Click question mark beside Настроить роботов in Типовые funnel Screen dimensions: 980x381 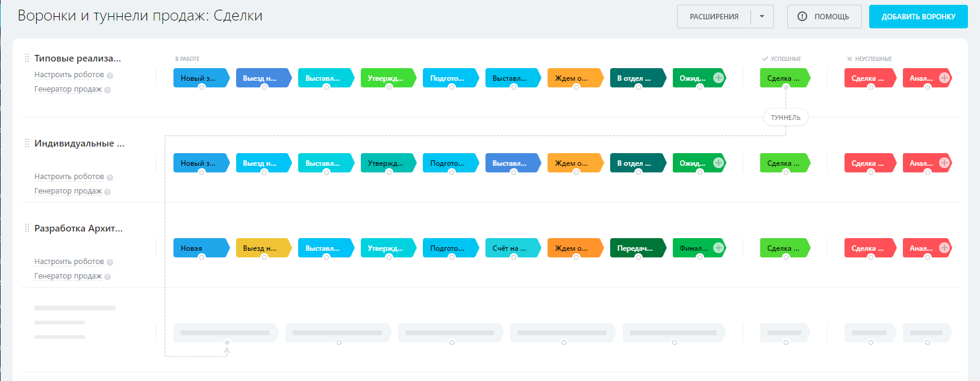pos(110,75)
